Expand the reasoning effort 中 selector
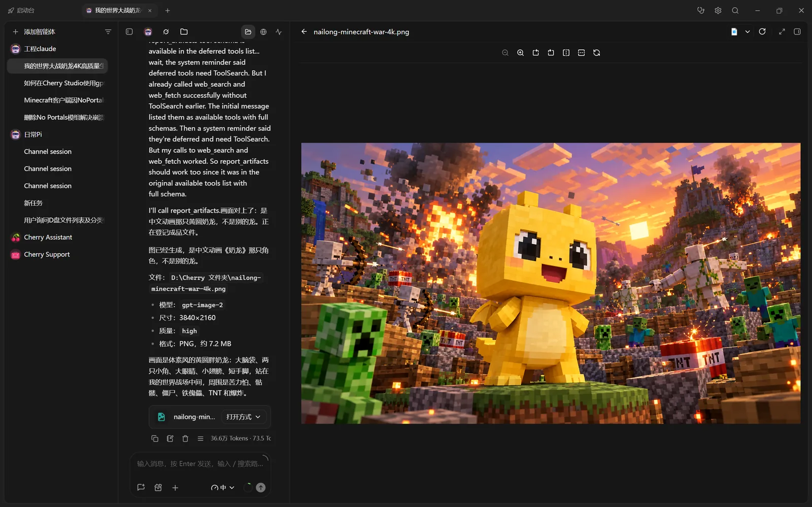 (222, 487)
